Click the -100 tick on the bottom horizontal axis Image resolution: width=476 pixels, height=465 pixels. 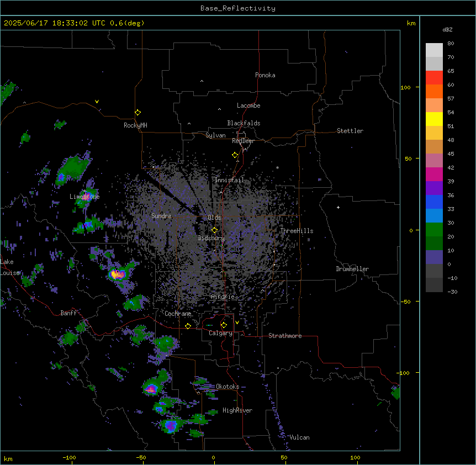69,457
